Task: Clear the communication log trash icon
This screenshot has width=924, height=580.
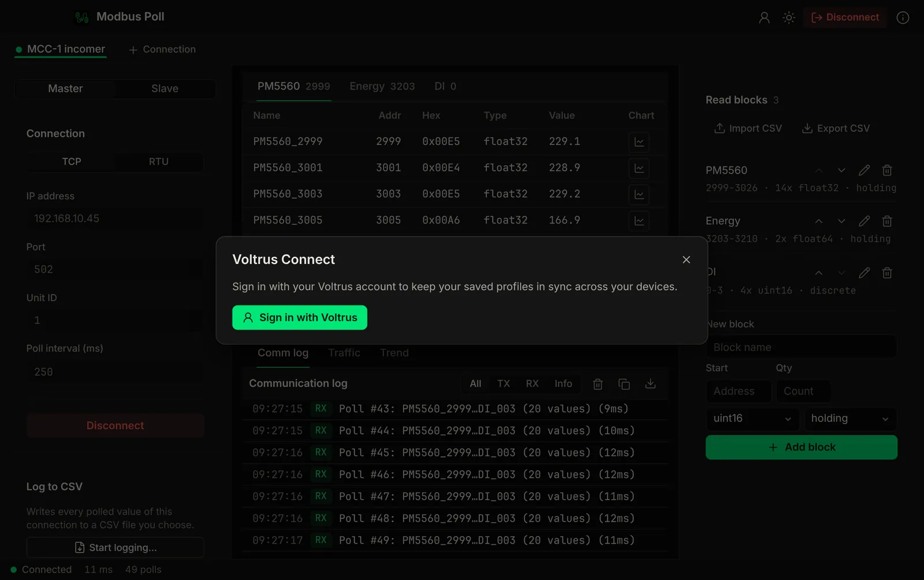Action: click(598, 384)
